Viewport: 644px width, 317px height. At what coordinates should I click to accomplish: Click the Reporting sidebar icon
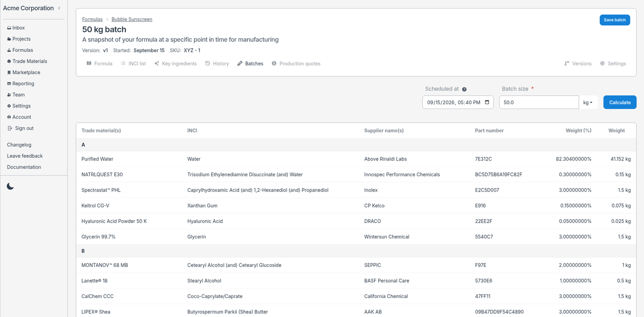pyautogui.click(x=9, y=84)
